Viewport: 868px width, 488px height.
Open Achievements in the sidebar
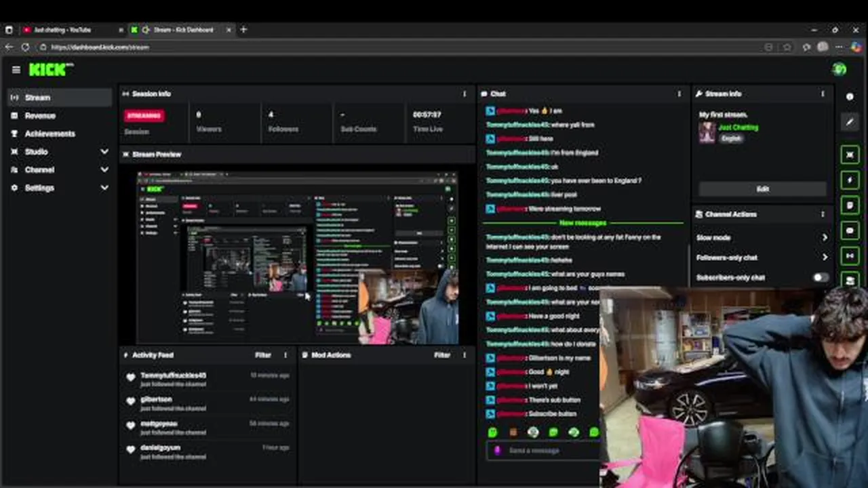coord(60,134)
